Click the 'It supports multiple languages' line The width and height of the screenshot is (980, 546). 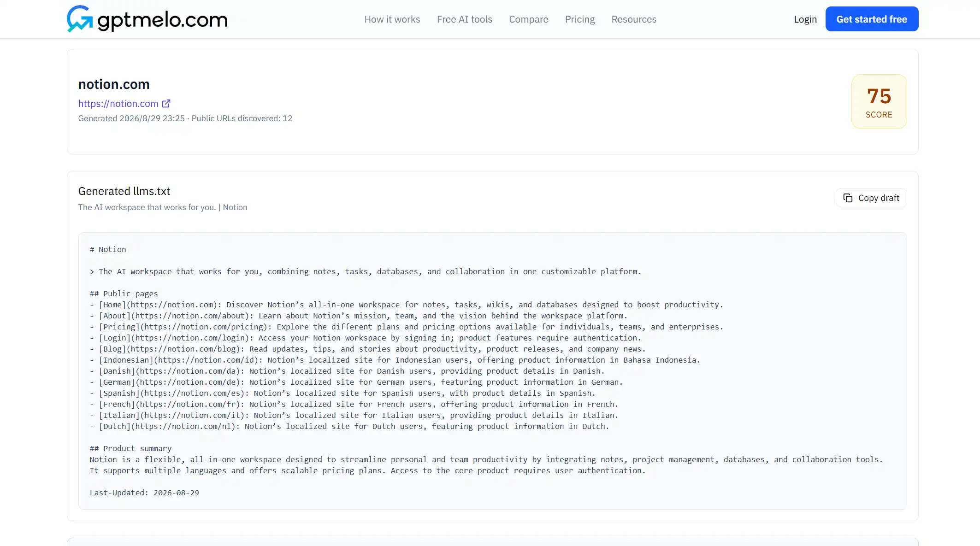click(x=368, y=470)
